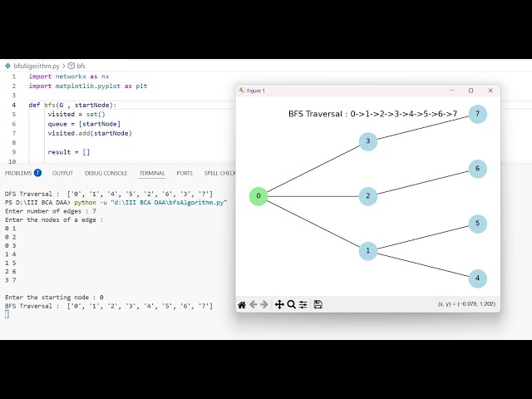This screenshot has height=399, width=532.
Task: Click the Save figure floppy disk icon
Action: coord(318,304)
